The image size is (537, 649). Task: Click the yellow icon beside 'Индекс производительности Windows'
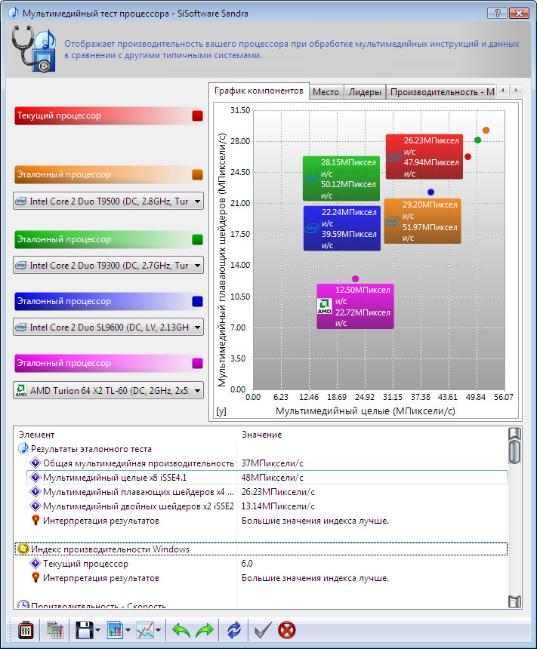[x=23, y=549]
